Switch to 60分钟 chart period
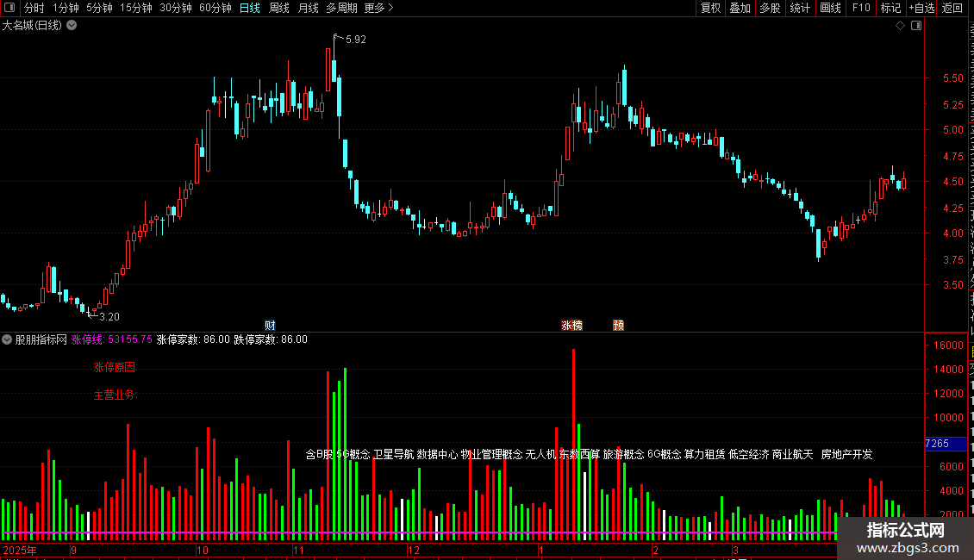This screenshot has width=974, height=560. [215, 8]
